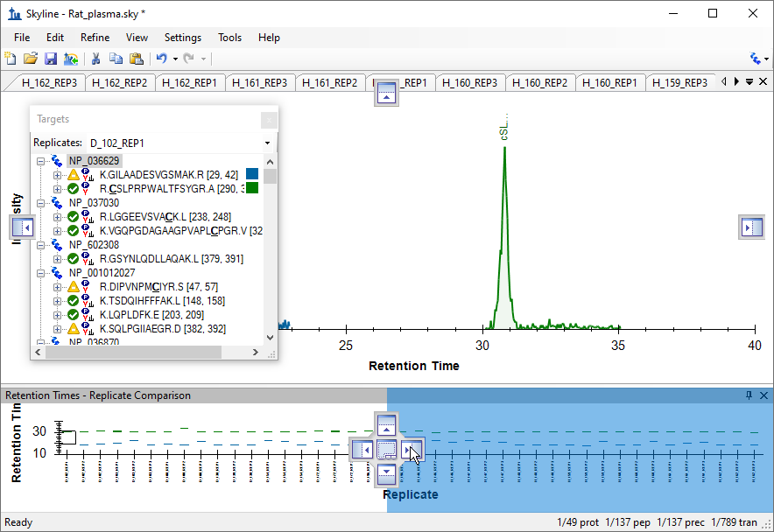Click the dock-center tab indicator in diamond

(386, 450)
